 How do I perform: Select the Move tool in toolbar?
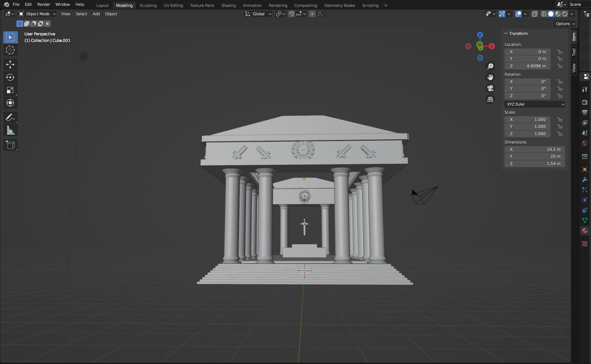[10, 64]
